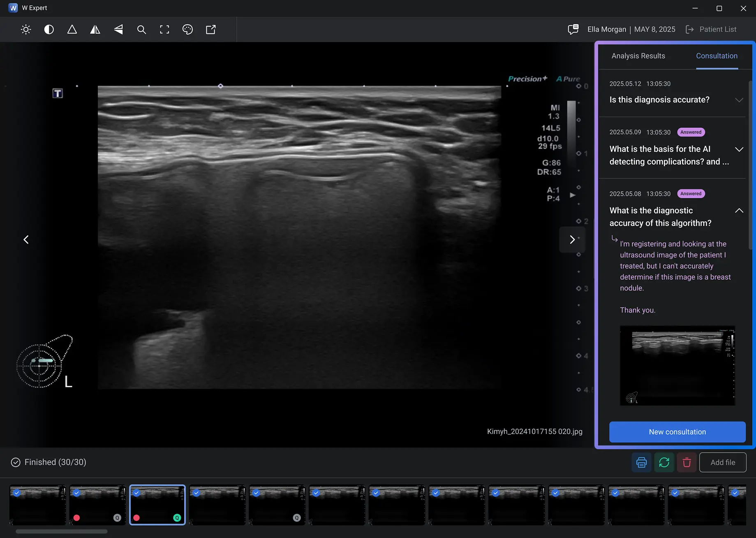Image resolution: width=756 pixels, height=538 pixels.
Task: Expand "Is this diagnosis accurate?" question
Action: 739,100
